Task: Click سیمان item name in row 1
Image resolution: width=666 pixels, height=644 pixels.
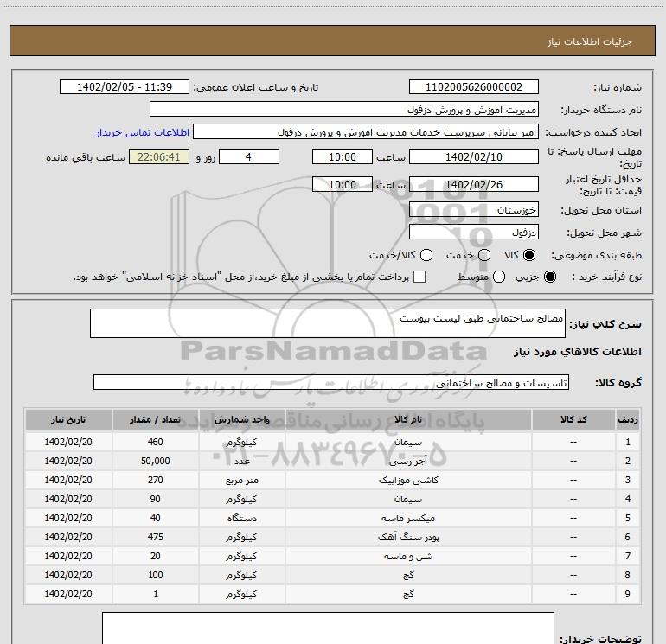Action: pos(408,443)
